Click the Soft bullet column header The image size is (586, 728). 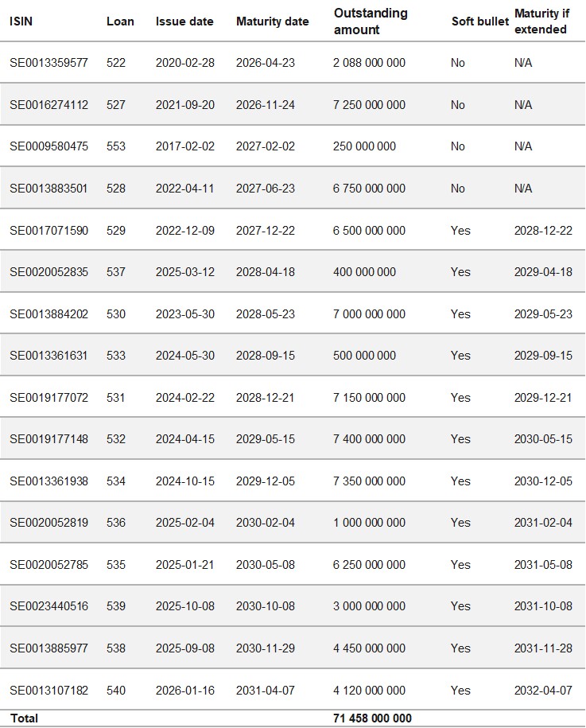coord(480,21)
